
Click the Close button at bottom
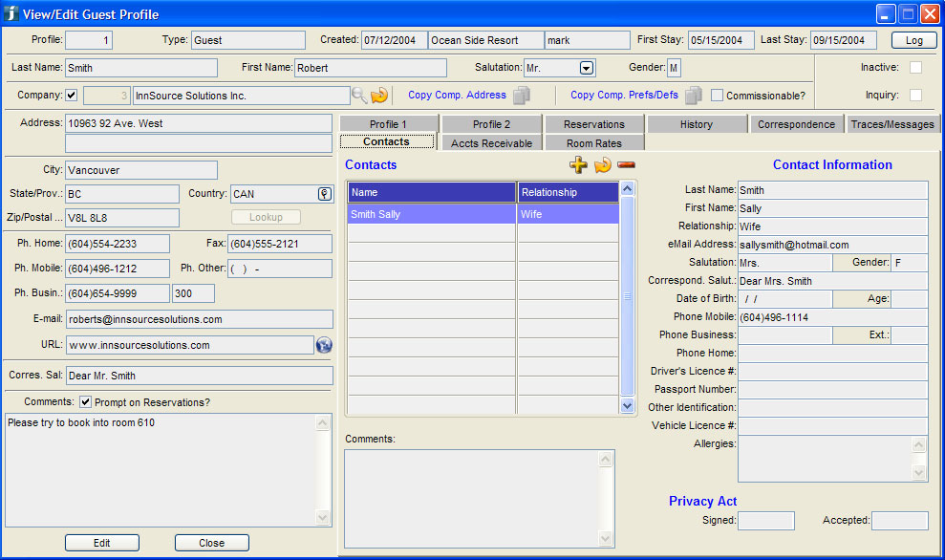coord(211,543)
